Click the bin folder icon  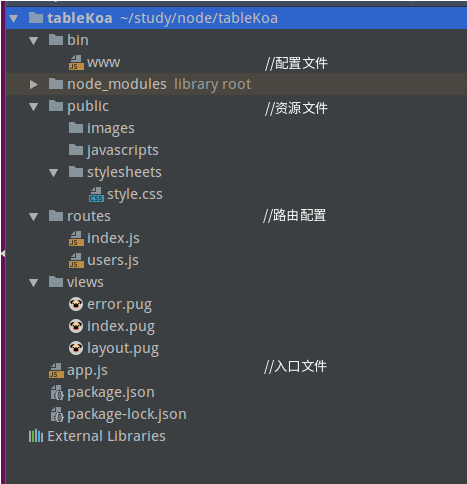[x=56, y=40]
